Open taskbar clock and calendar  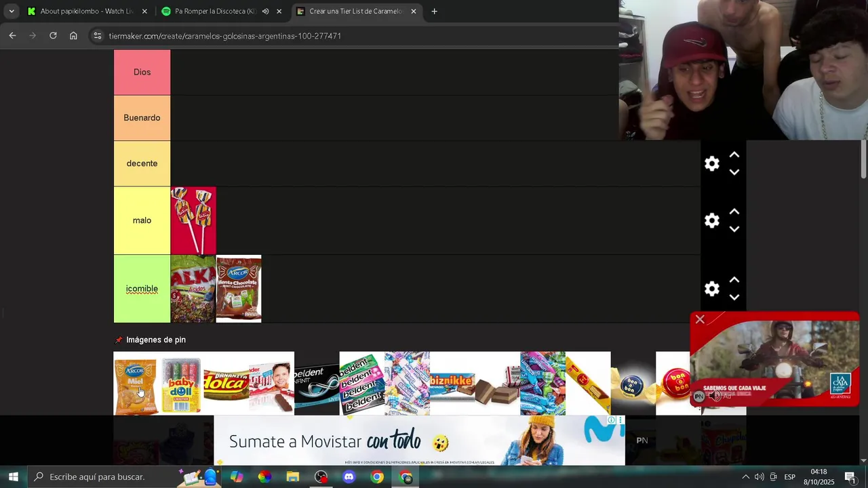(x=818, y=477)
